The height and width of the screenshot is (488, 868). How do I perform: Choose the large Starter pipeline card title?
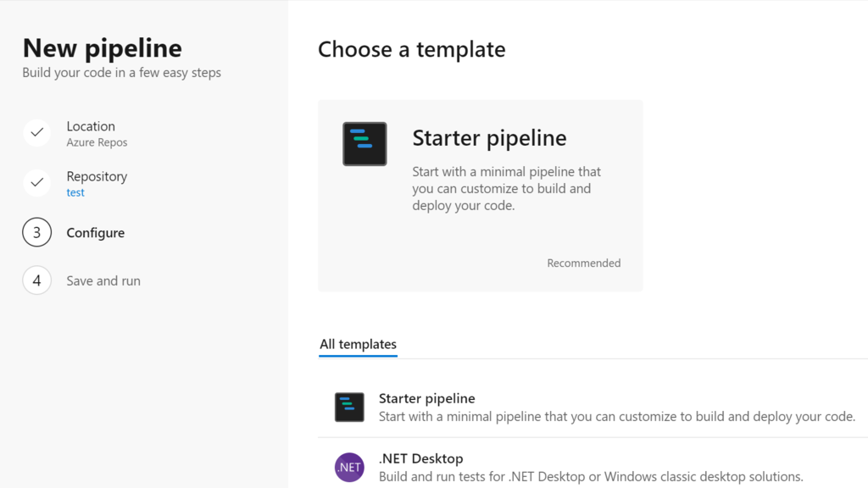pyautogui.click(x=489, y=138)
